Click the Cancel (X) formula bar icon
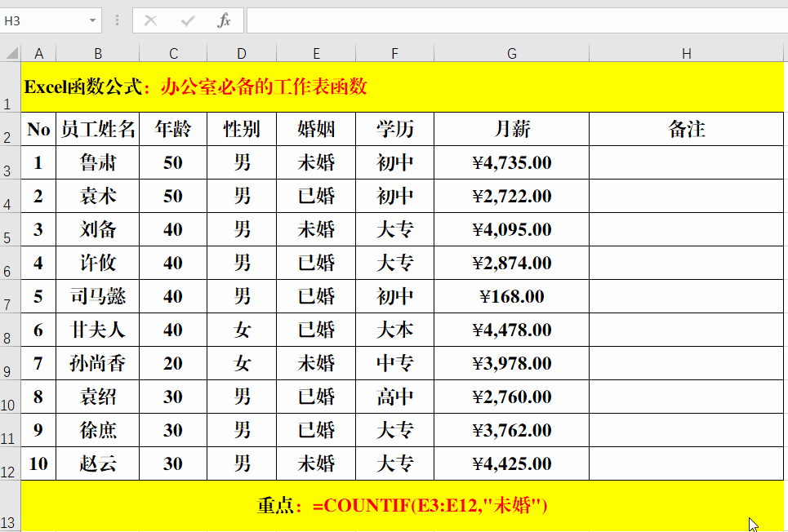The image size is (788, 532). pos(150,20)
